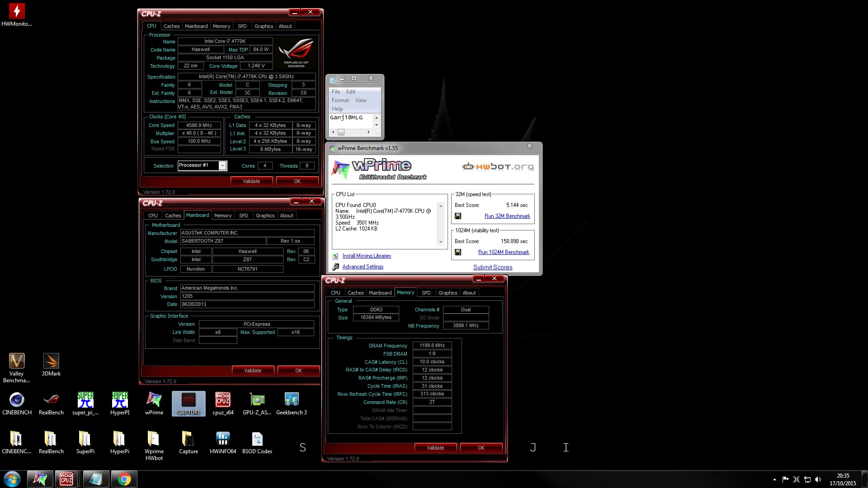Image resolution: width=868 pixels, height=488 pixels.
Task: Click CPU List scrollbar down arrow
Action: click(441, 242)
